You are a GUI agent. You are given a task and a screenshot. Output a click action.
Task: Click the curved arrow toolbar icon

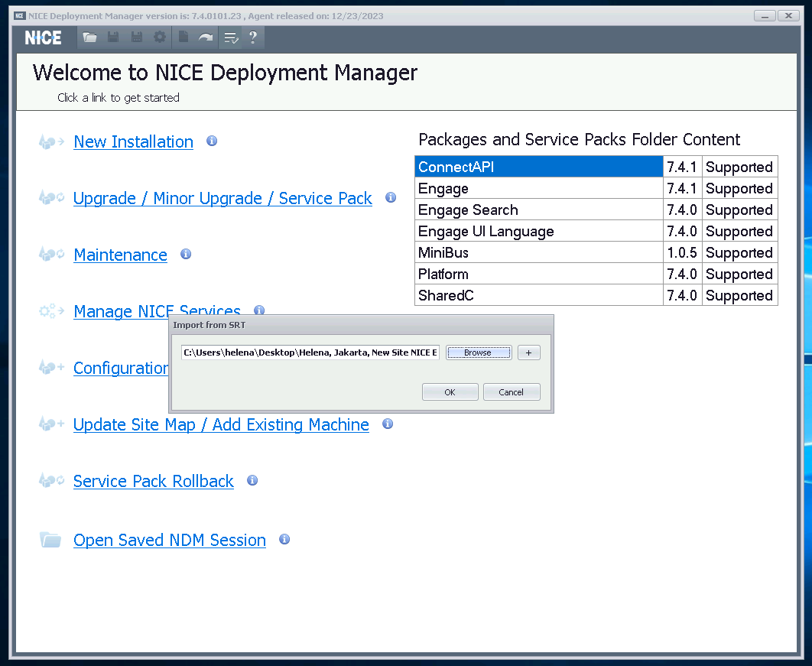pyautogui.click(x=206, y=37)
